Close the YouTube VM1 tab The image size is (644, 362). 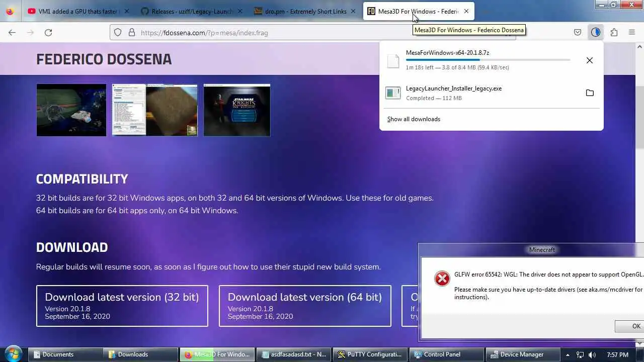tap(126, 11)
